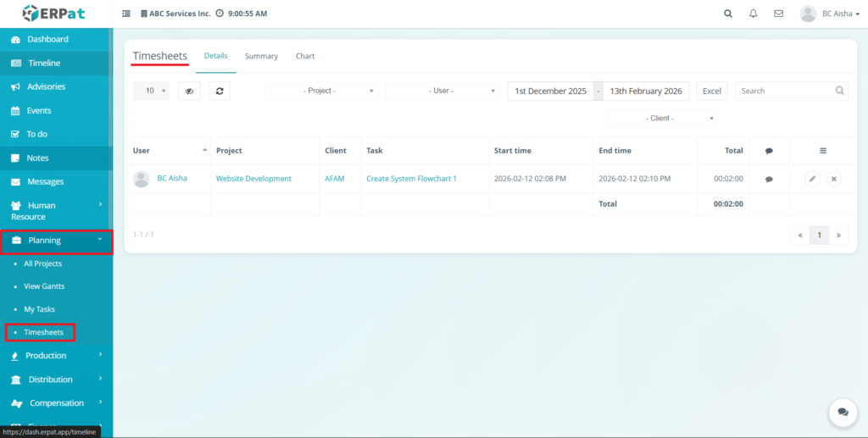Open the notifications bell icon
The image size is (868, 438).
tap(753, 14)
